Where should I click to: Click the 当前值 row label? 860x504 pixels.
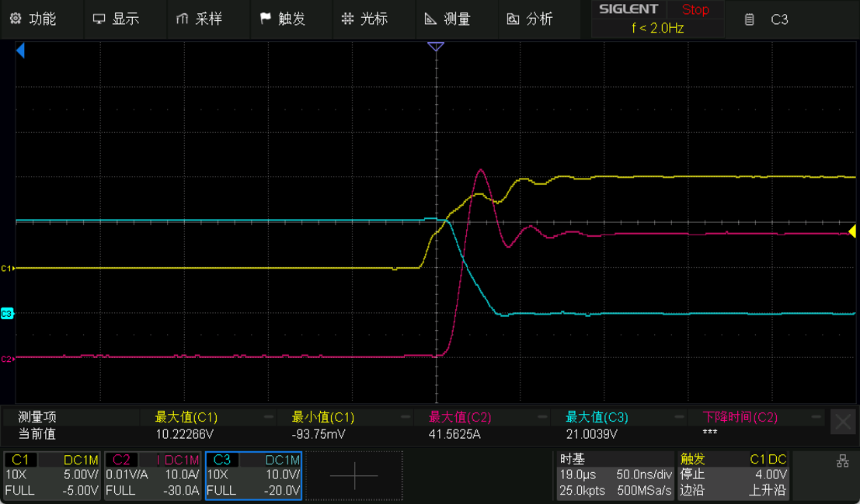37,434
